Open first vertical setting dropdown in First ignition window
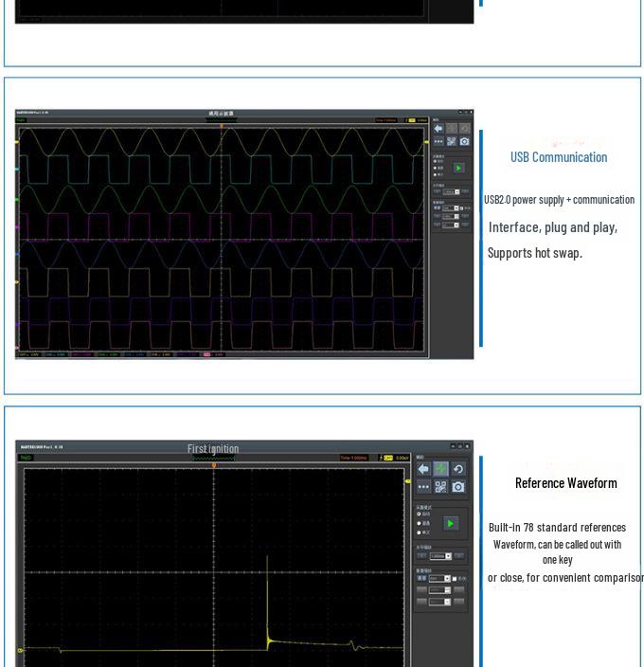Viewport: 644px width, 667px height. (x=439, y=578)
